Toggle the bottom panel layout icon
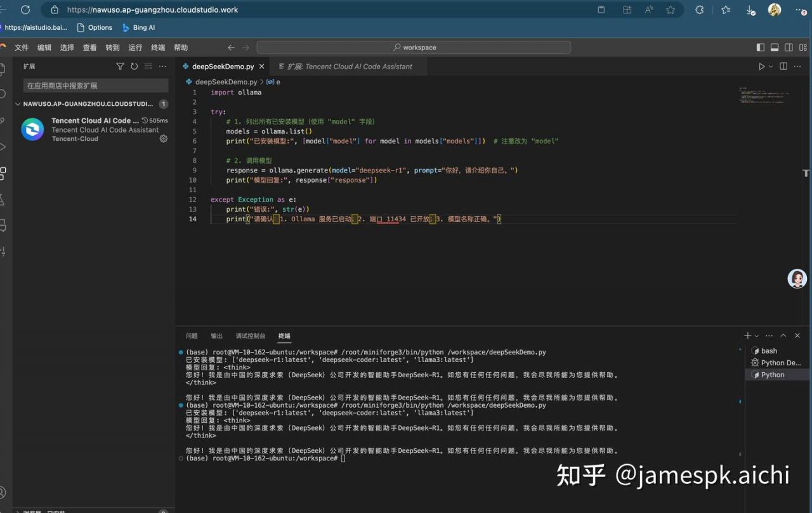Viewport: 812px width, 513px height. pos(775,48)
